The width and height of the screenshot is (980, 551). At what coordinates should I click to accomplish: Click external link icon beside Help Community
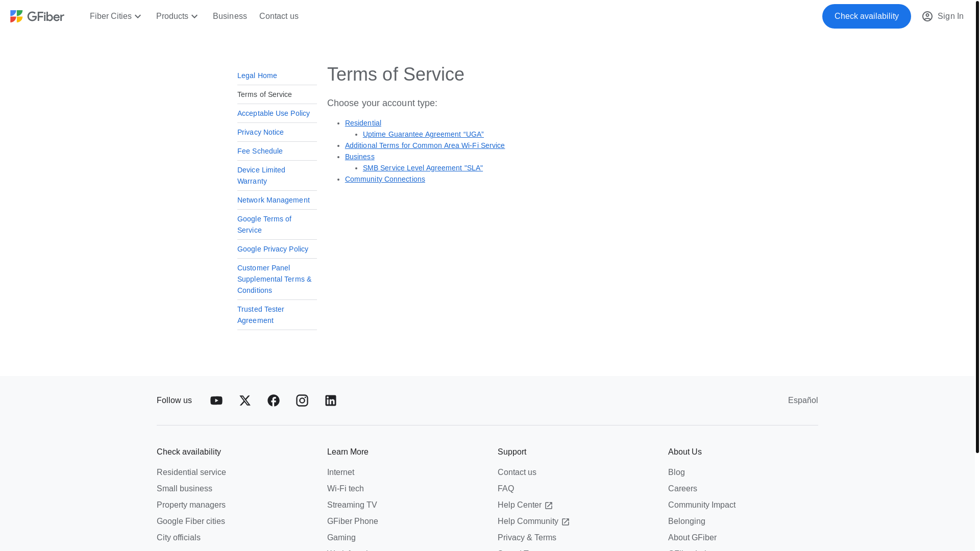pyautogui.click(x=566, y=522)
